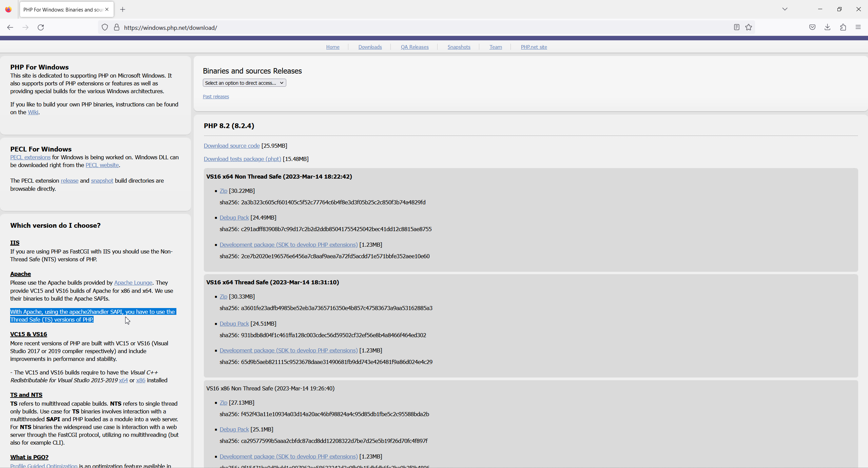The width and height of the screenshot is (868, 468).
Task: Open new tab with plus button
Action: pyautogui.click(x=123, y=9)
